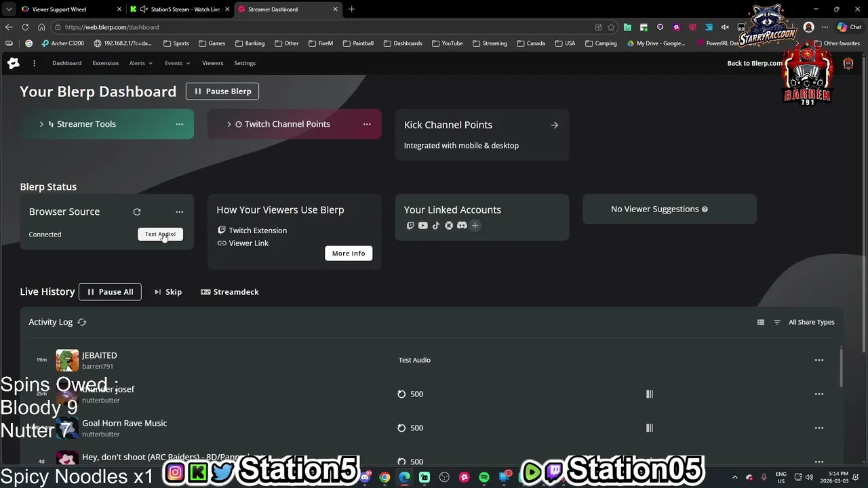Click the Discord linked account icon
868x488 pixels.
pos(462,226)
